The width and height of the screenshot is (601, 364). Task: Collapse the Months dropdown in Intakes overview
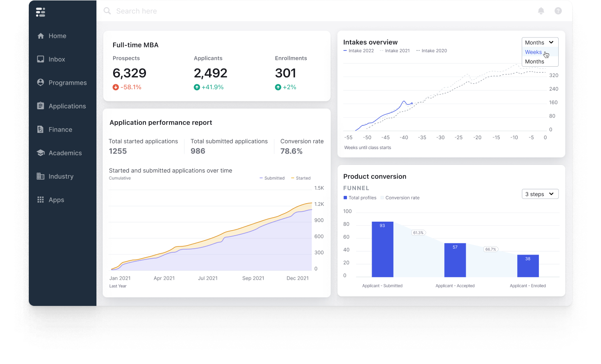(540, 42)
